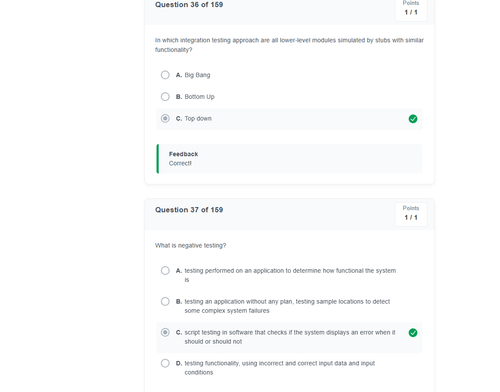The image size is (500, 392).
Task: Click green checkmark icon beside Top down
Action: [413, 119]
